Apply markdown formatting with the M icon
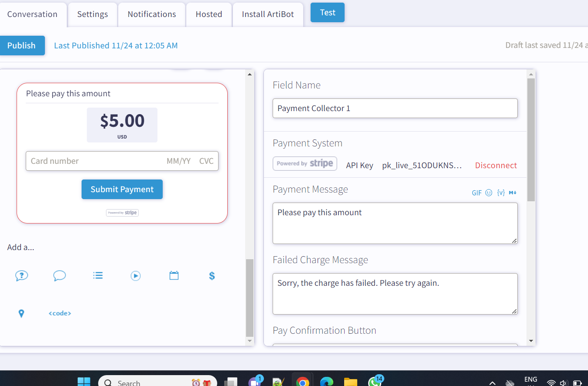This screenshot has width=588, height=386. (x=512, y=192)
